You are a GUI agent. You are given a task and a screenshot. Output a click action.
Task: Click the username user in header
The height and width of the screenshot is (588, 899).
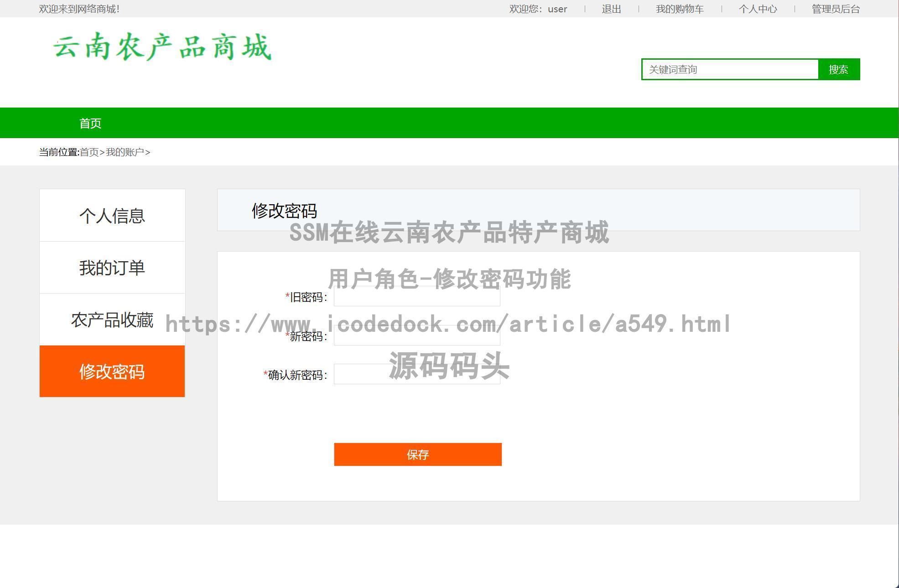click(x=557, y=9)
